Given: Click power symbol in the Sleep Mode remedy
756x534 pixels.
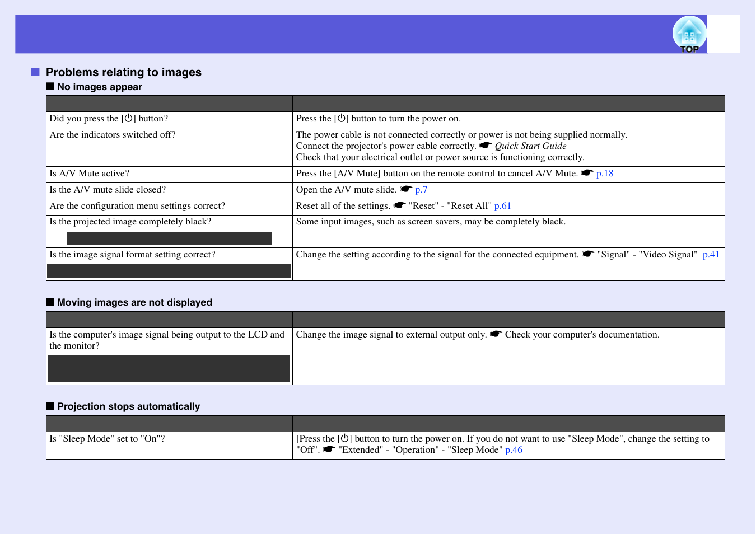Looking at the screenshot, I should pyautogui.click(x=345, y=438).
